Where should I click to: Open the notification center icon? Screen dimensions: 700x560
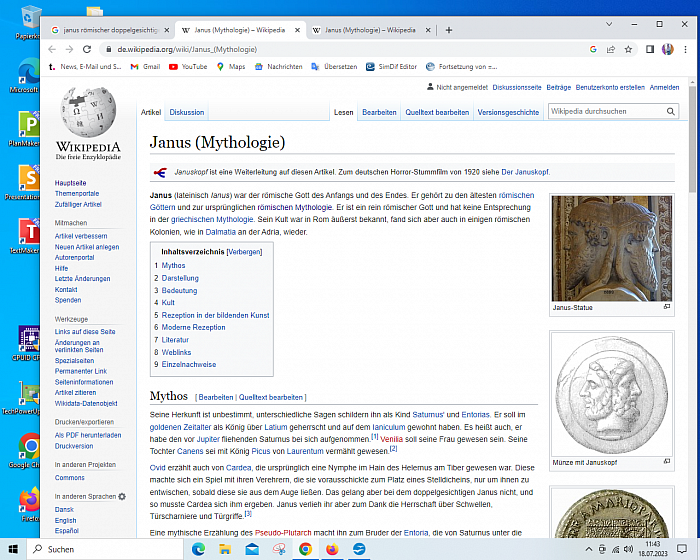pos(682,549)
